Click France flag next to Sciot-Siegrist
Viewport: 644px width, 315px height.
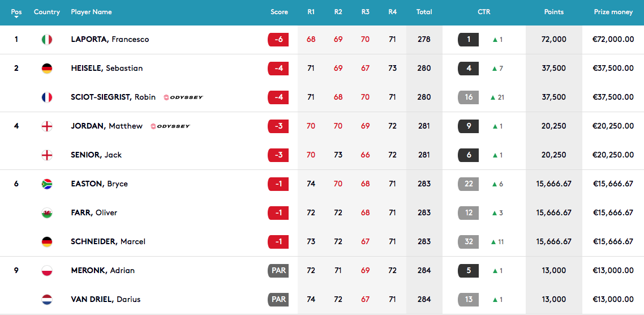47,97
